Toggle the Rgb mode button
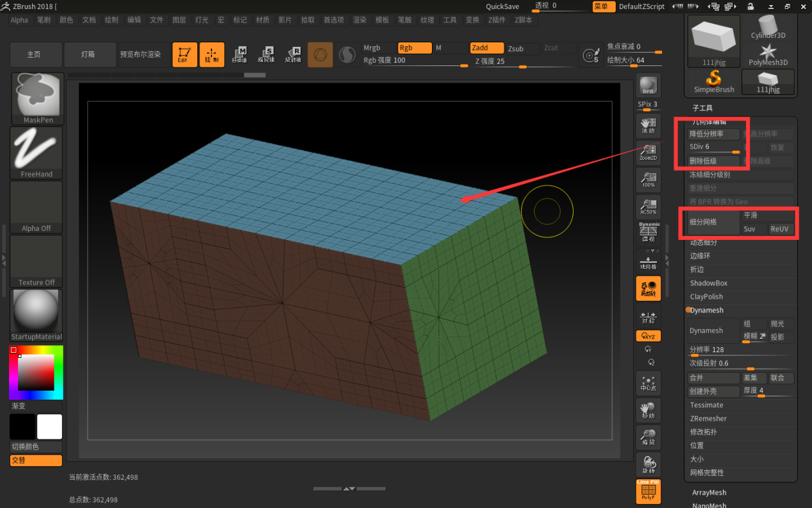812x508 pixels. 415,48
